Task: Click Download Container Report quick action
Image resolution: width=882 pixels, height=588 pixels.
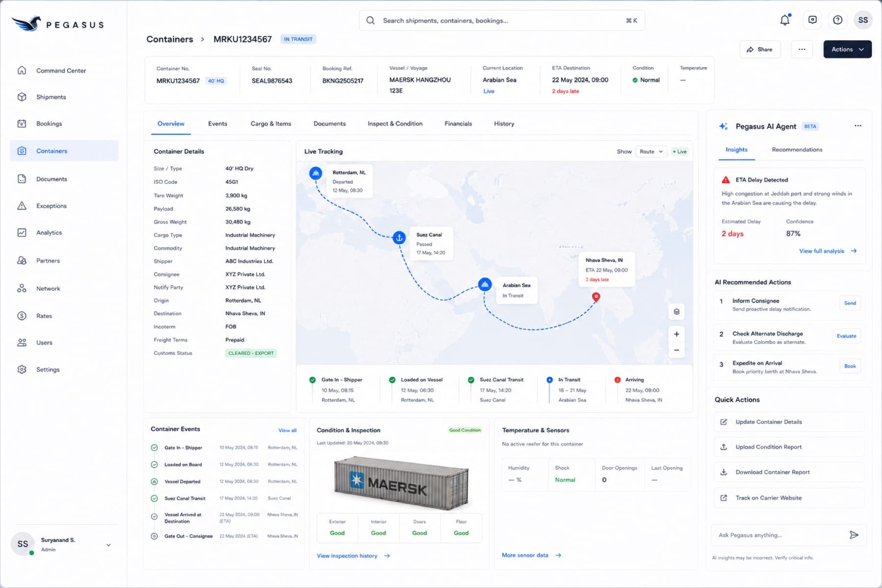Action: [x=789, y=472]
